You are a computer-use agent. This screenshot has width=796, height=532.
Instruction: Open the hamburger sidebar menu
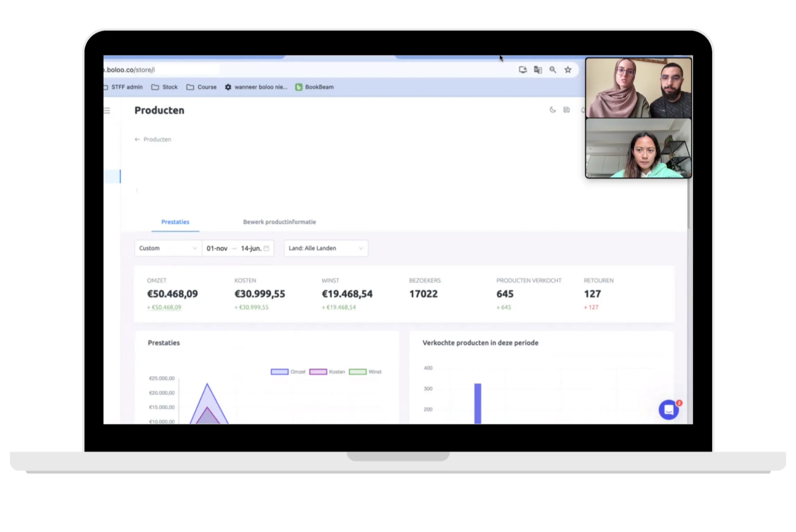107,111
